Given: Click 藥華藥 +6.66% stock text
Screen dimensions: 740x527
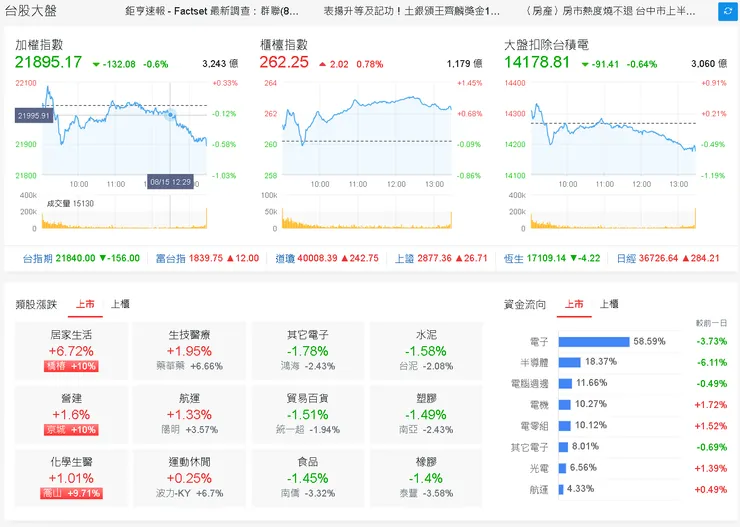Looking at the screenshot, I should [x=189, y=366].
